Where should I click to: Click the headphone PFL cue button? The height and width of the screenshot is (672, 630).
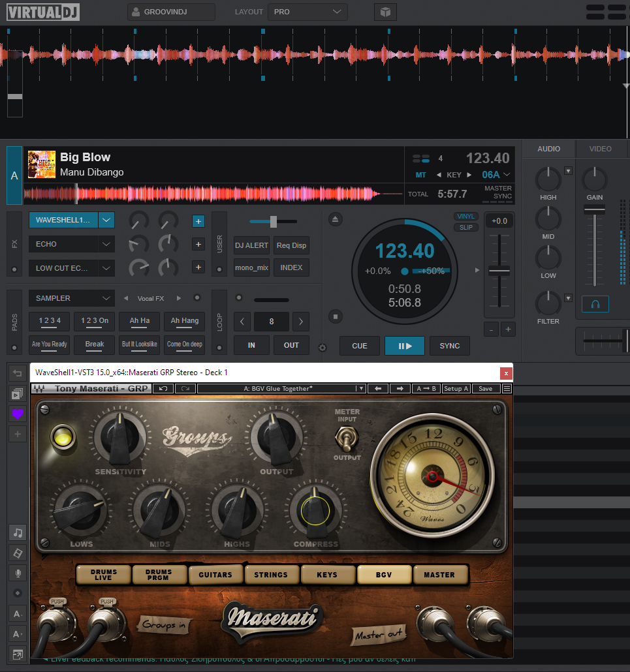click(x=595, y=304)
